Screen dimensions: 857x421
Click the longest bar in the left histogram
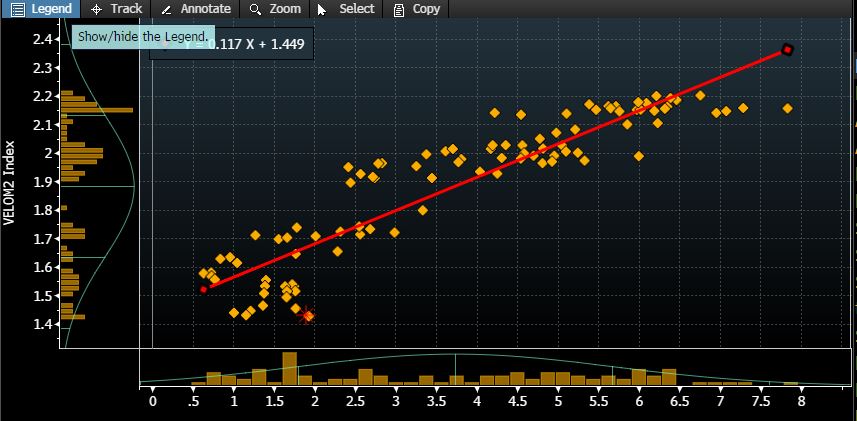coord(96,109)
